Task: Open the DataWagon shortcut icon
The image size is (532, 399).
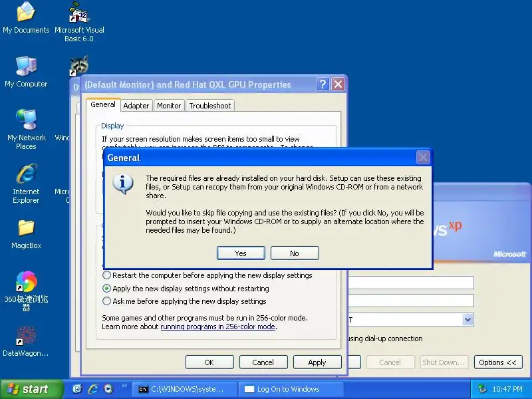Action: click(x=26, y=341)
